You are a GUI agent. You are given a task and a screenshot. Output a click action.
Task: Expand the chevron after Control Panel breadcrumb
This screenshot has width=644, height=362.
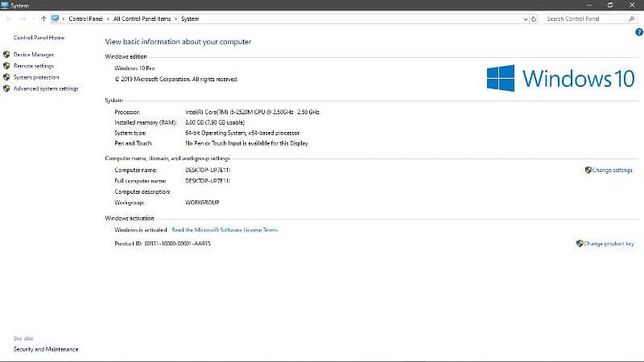point(108,18)
